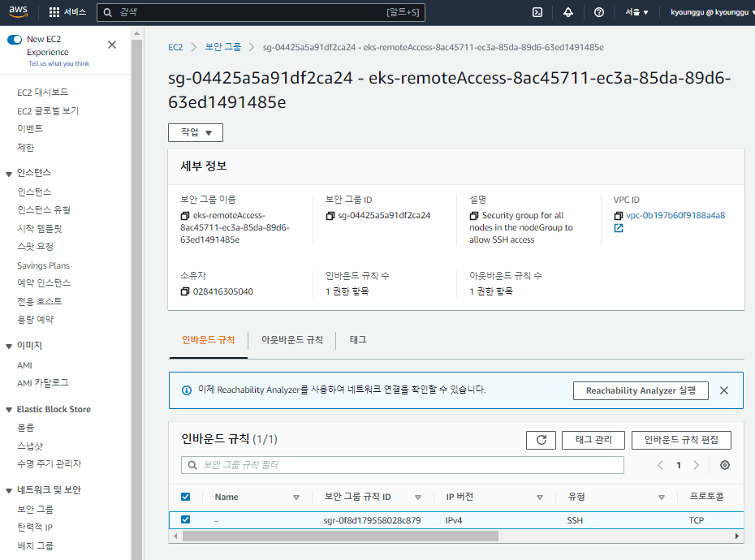Open the 서울 region selector
This screenshot has width=755, height=560.
click(x=636, y=12)
